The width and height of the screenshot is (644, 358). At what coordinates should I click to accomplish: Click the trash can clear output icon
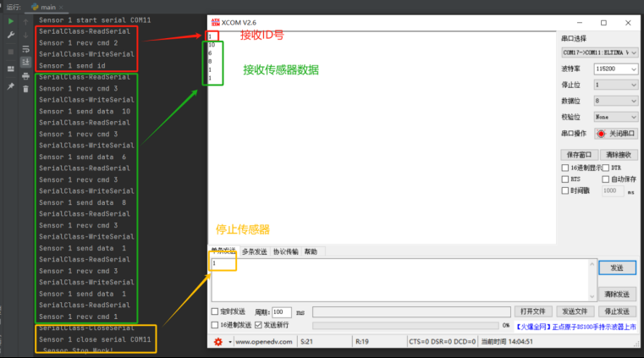click(x=26, y=89)
